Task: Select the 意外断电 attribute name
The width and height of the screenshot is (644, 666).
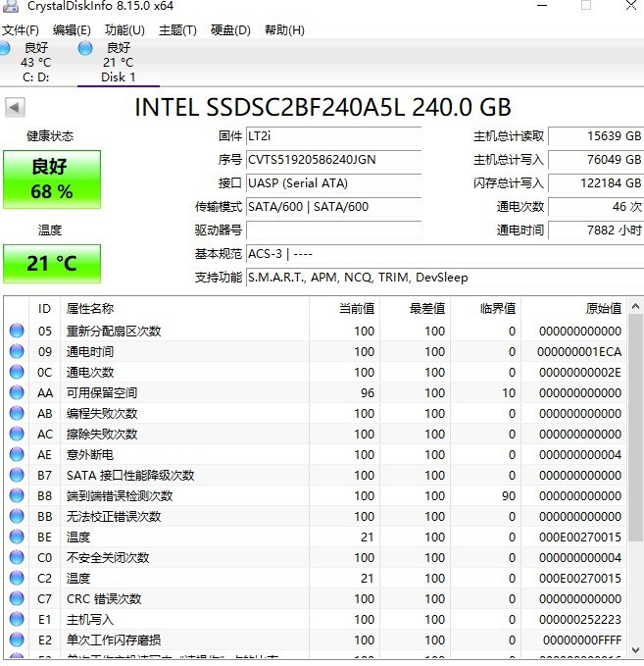Action: point(90,454)
